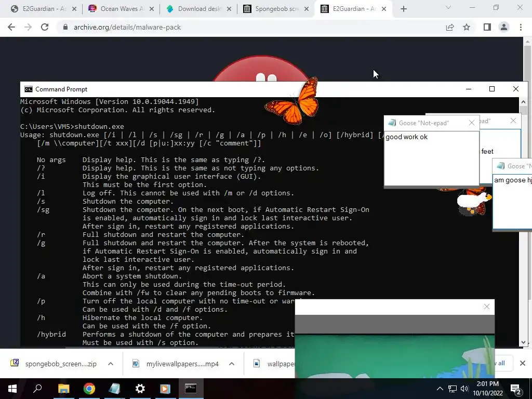Screen dimensions: 532x399
Task: Open Chrome from the taskbar
Action: (x=89, y=389)
